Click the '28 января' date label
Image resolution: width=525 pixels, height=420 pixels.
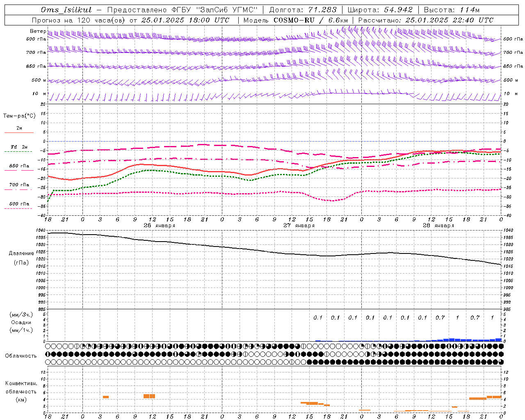438,225
